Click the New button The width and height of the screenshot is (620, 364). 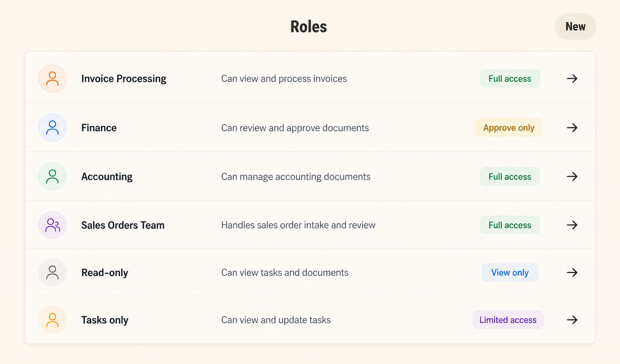(575, 26)
